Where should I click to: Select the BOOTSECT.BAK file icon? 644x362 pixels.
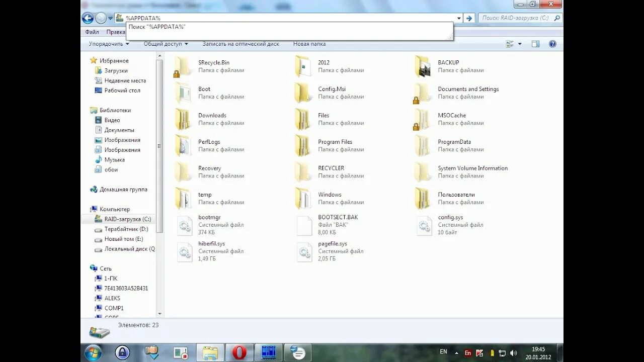tap(304, 225)
